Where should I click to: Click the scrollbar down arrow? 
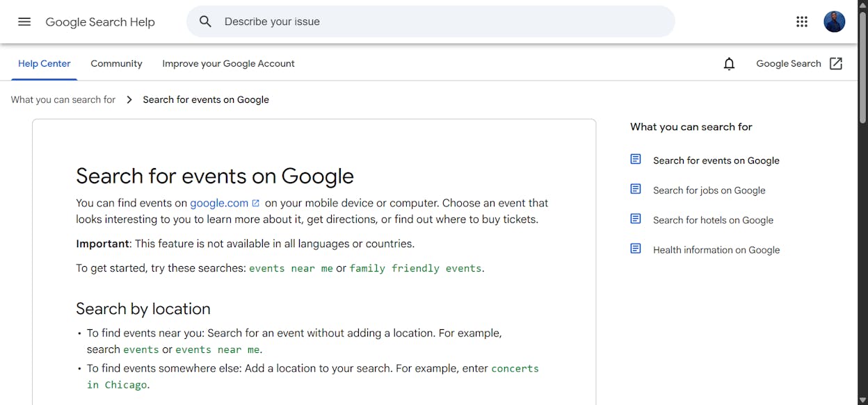[x=862, y=400]
